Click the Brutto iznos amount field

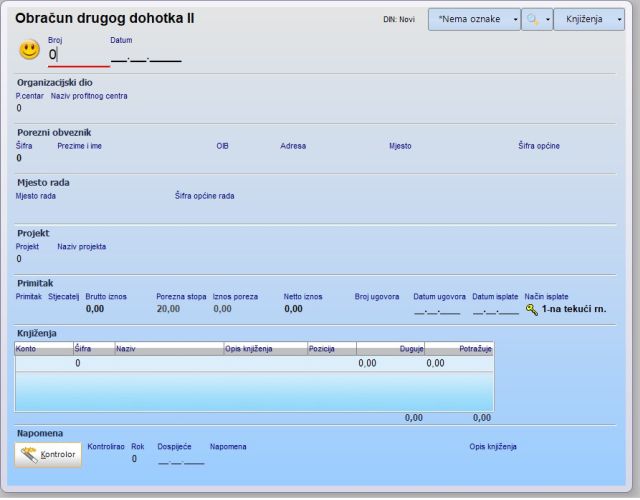(x=95, y=310)
